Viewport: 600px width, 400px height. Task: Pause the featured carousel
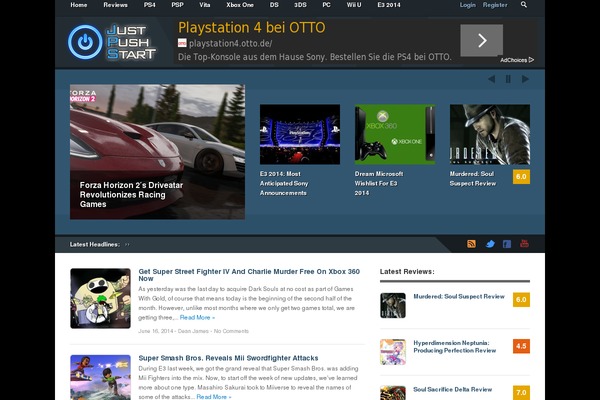pyautogui.click(x=508, y=79)
